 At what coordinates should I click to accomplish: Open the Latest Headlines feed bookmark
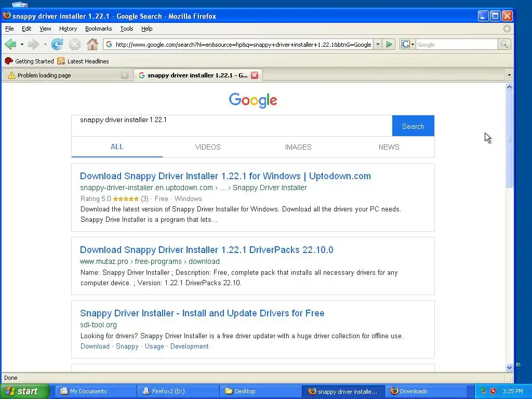click(84, 61)
